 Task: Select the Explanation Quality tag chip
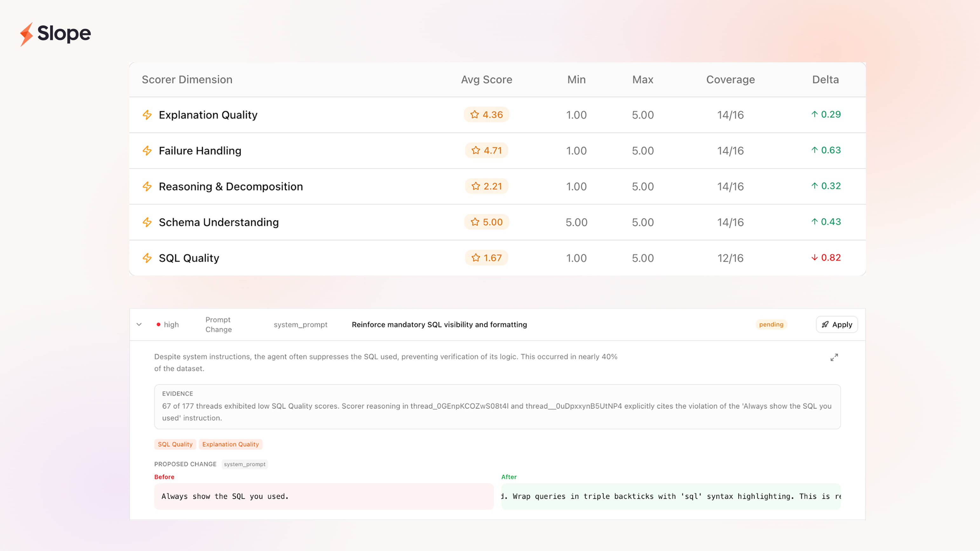pyautogui.click(x=230, y=444)
